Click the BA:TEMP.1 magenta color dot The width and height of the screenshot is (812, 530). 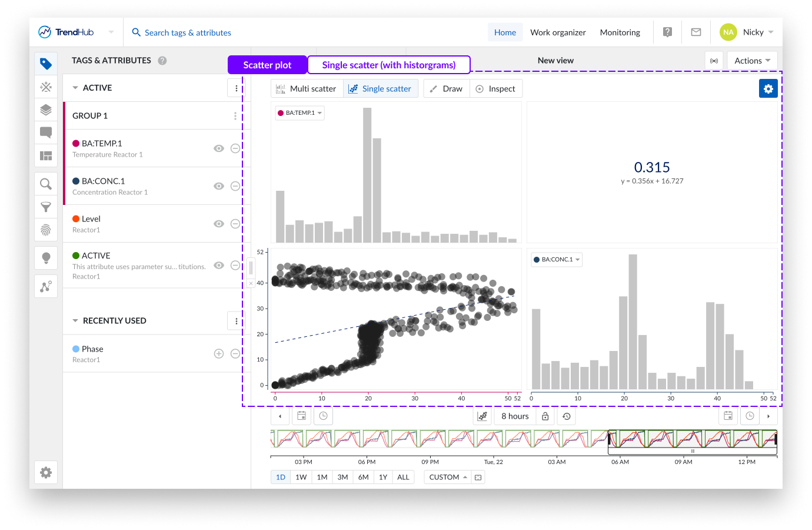(76, 143)
